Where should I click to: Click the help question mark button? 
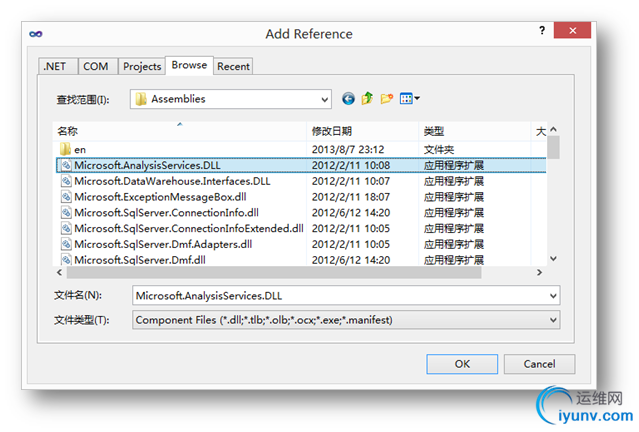click(x=542, y=31)
